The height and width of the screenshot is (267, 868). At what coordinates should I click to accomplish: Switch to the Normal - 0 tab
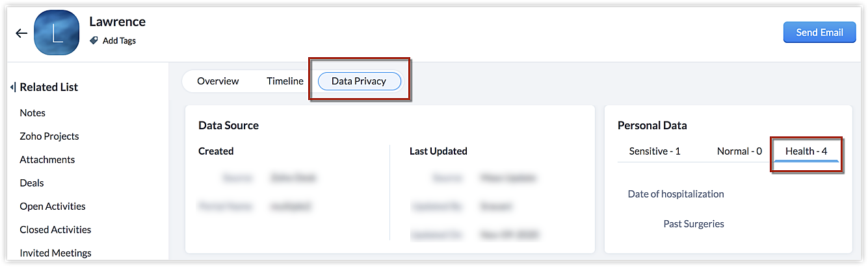pyautogui.click(x=739, y=151)
